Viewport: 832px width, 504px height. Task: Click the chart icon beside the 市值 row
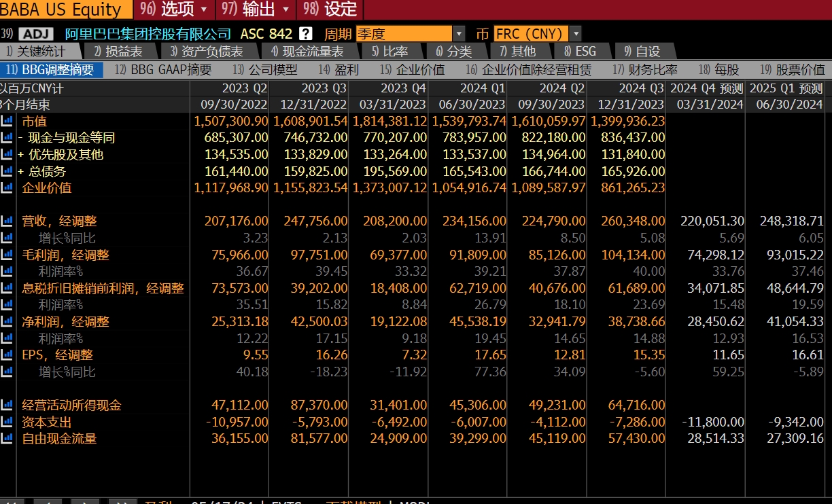(7, 121)
